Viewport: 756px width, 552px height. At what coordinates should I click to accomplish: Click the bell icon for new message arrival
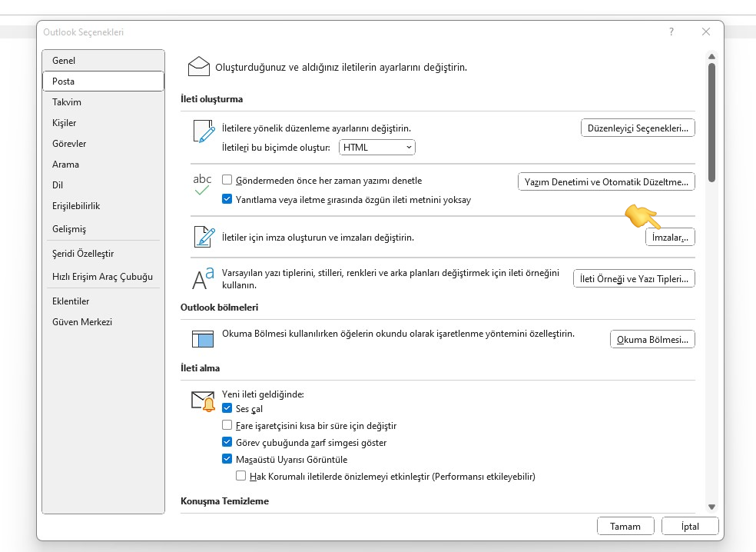click(x=201, y=398)
